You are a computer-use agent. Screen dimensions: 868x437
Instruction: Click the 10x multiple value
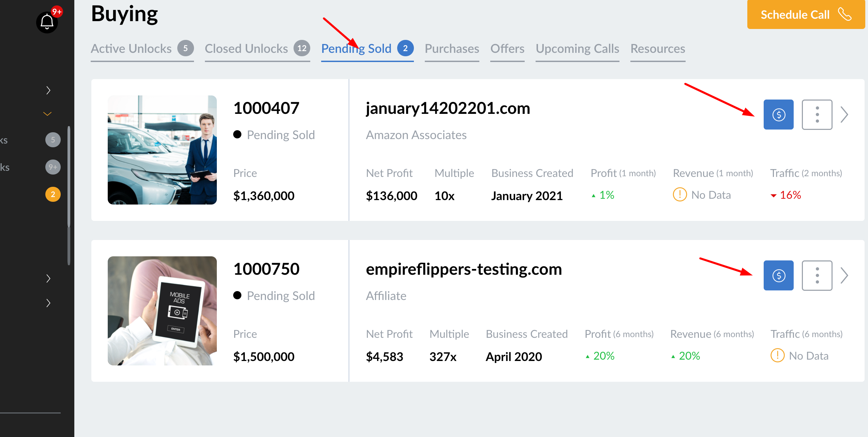(x=445, y=196)
